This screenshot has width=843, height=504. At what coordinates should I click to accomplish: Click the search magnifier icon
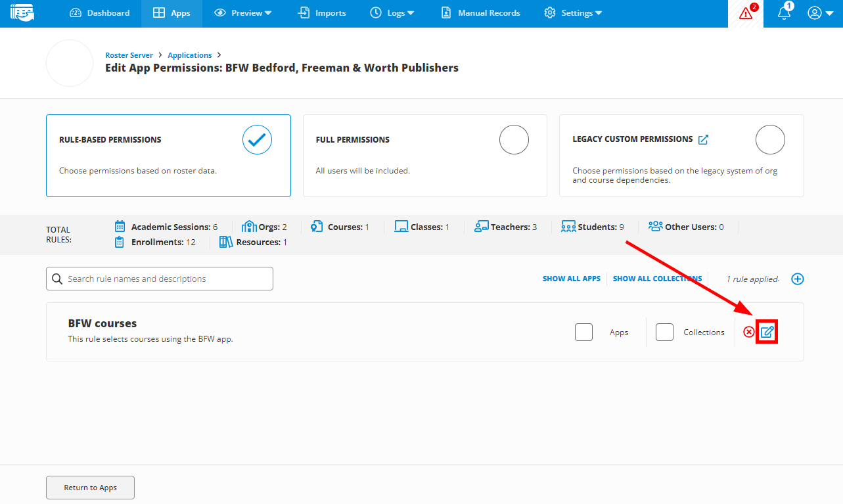click(x=57, y=279)
